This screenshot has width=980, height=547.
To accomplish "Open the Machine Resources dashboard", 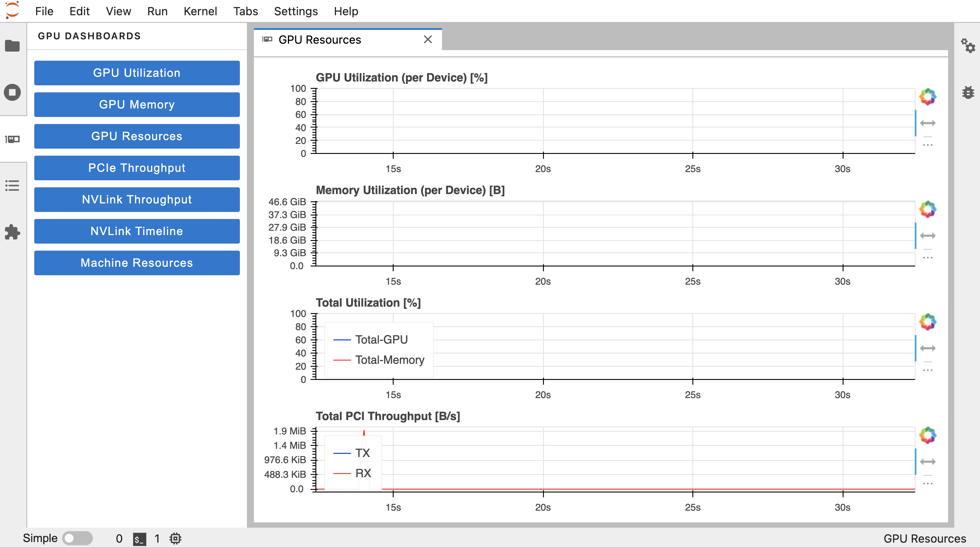I will [x=136, y=263].
